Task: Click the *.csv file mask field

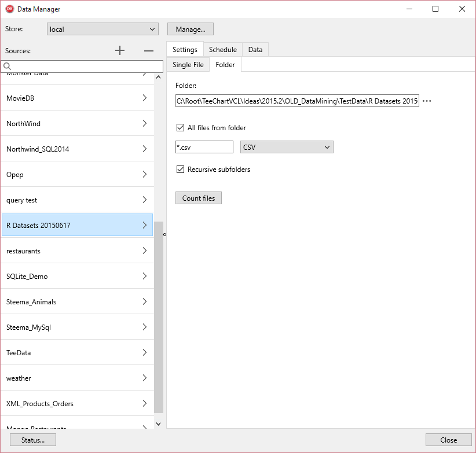Action: (x=204, y=147)
